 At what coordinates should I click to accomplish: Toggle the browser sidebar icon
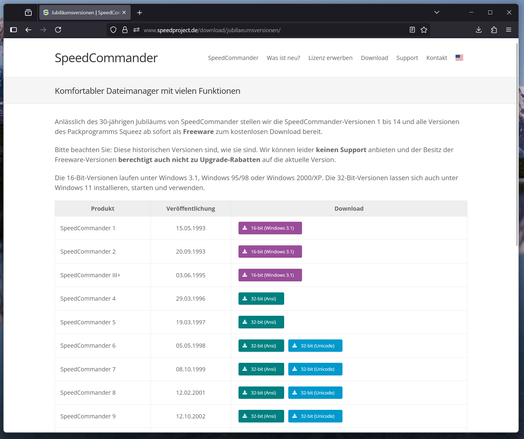point(13,30)
